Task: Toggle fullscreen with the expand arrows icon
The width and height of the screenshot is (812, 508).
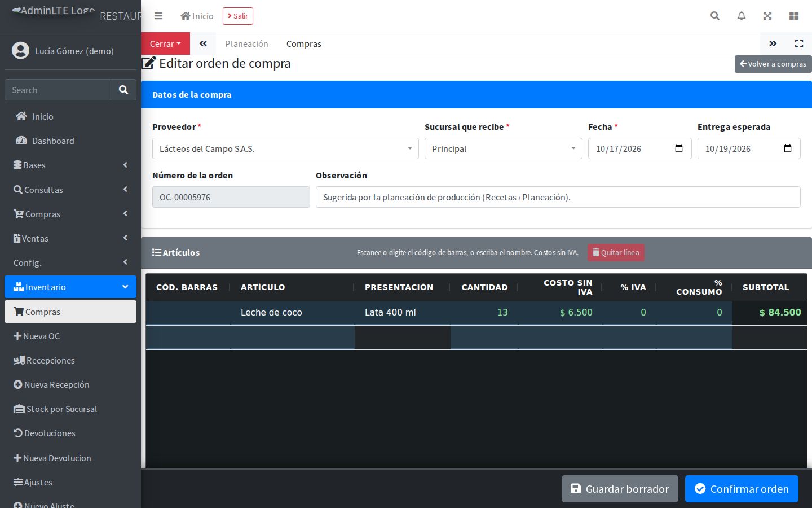Action: [767, 16]
